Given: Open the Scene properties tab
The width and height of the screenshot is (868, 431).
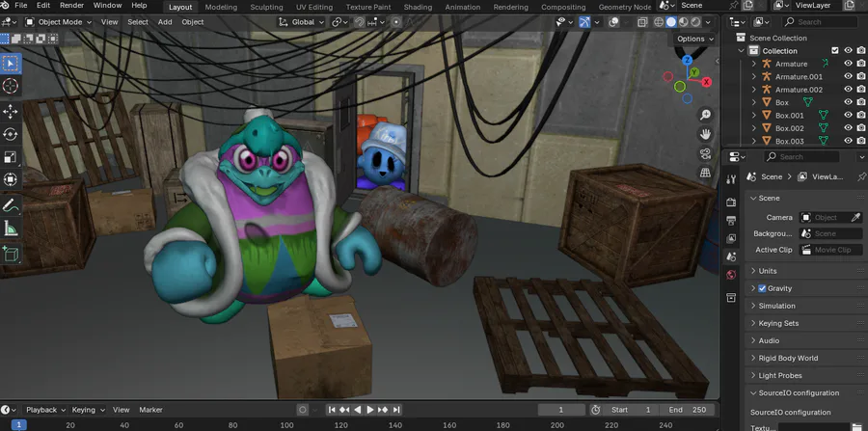Looking at the screenshot, I should pyautogui.click(x=731, y=257).
